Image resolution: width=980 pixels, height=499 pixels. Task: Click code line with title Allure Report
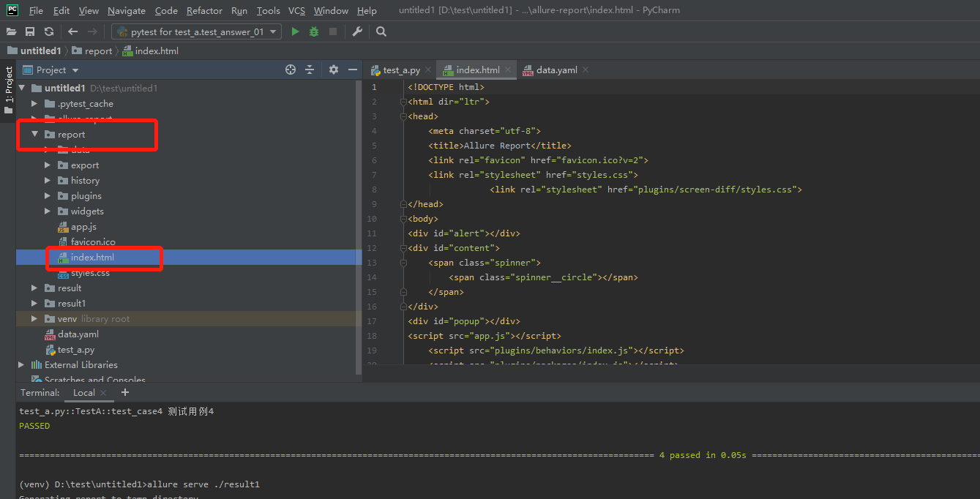[501, 146]
